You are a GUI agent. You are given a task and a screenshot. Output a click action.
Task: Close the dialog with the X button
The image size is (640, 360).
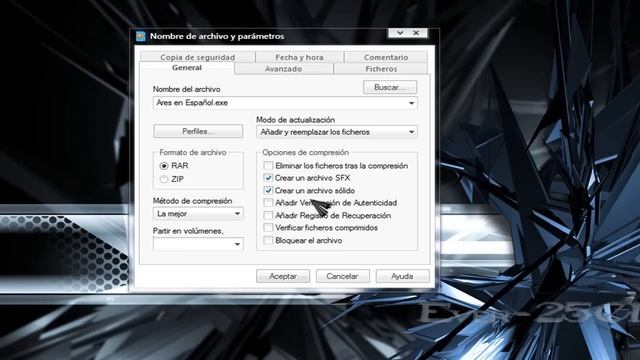[x=417, y=33]
